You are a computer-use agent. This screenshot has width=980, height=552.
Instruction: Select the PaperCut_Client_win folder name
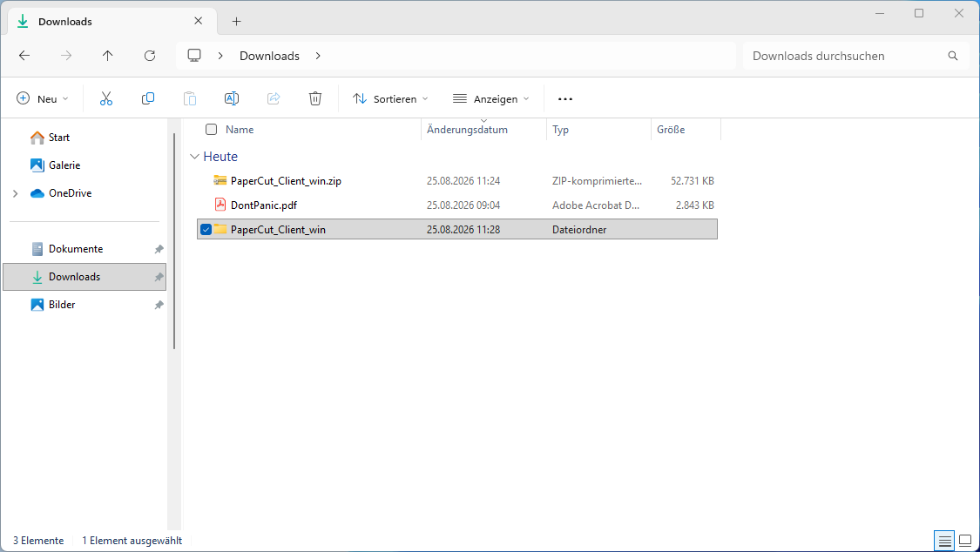pos(278,229)
